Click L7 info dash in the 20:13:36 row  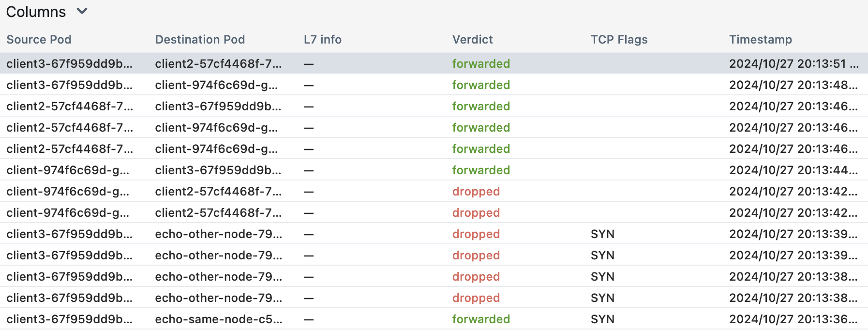click(x=309, y=319)
